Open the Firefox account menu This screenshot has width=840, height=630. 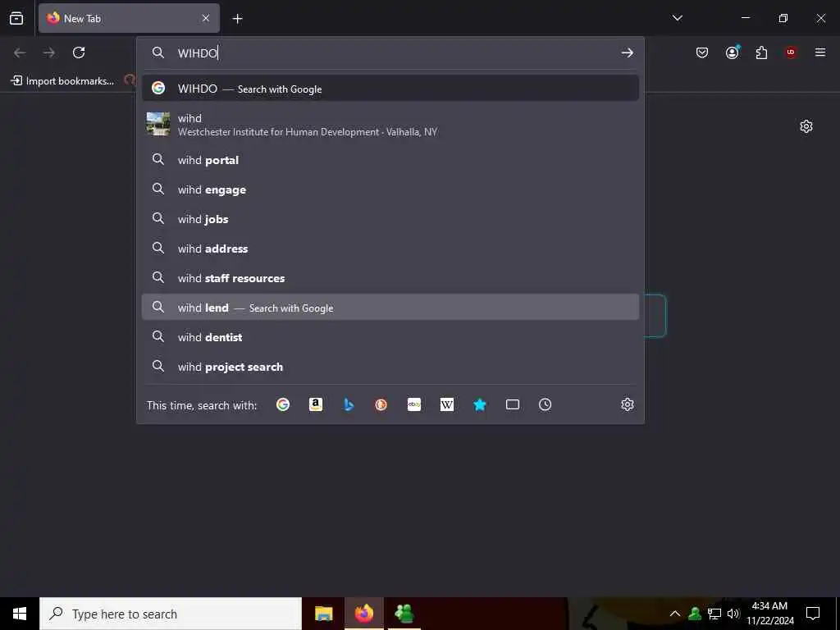733,52
